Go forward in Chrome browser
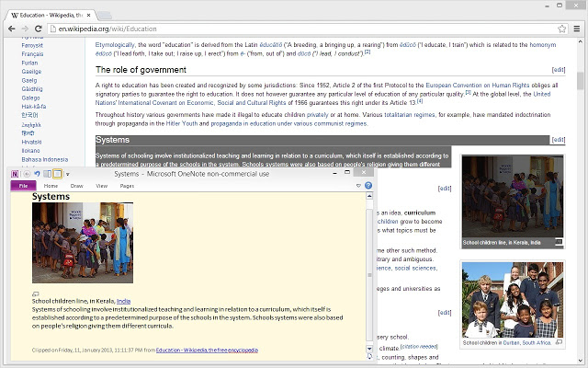588x368 pixels. coord(25,29)
